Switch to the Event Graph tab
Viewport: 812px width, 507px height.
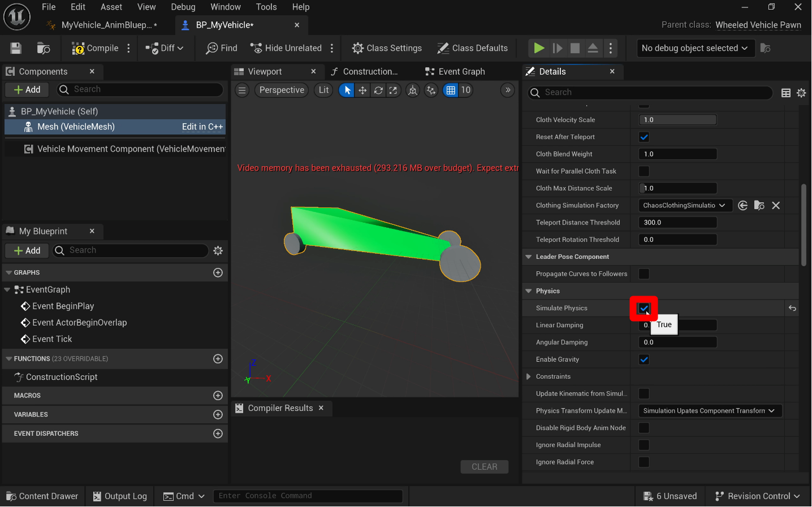pyautogui.click(x=455, y=72)
